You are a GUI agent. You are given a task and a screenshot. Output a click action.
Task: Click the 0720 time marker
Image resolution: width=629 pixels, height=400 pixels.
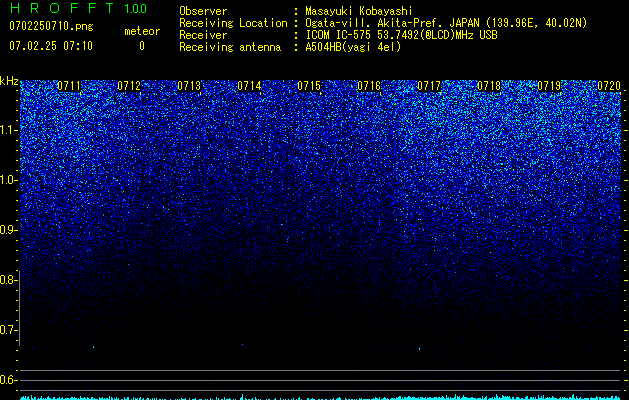click(609, 86)
